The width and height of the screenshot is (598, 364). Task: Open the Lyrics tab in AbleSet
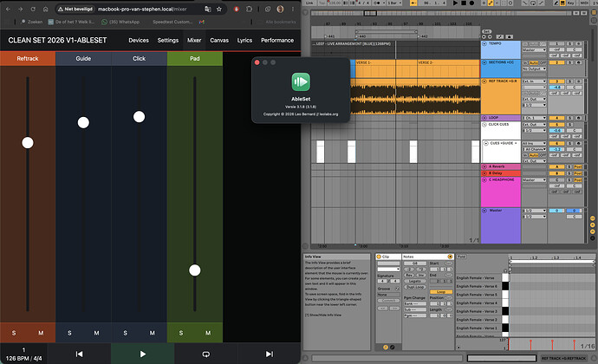coord(244,40)
